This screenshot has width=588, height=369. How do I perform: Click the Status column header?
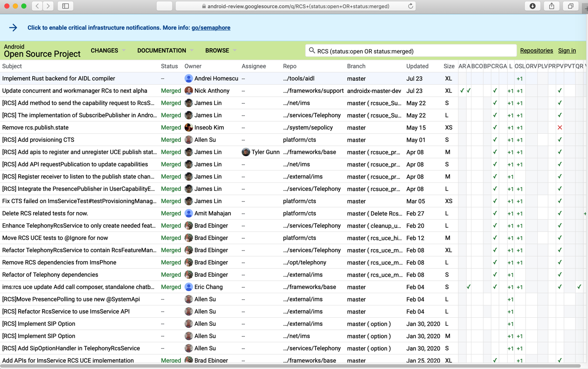tap(169, 66)
